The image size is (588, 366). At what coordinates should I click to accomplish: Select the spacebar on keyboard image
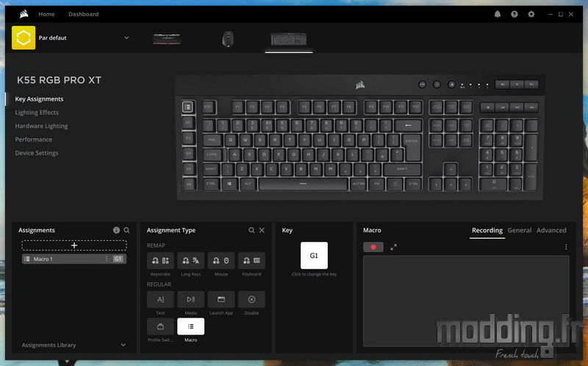(x=303, y=184)
